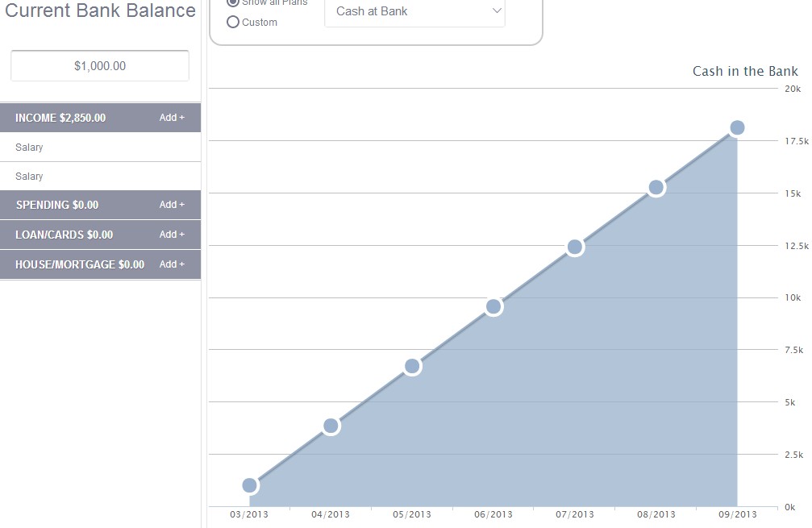Add a new income entry
Image resolution: width=812 pixels, height=528 pixels.
[x=172, y=118]
